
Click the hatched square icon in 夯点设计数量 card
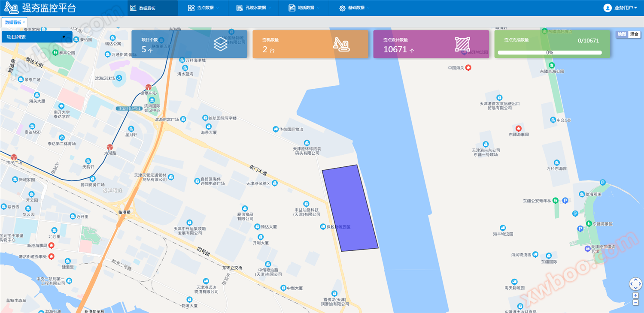pyautogui.click(x=462, y=44)
